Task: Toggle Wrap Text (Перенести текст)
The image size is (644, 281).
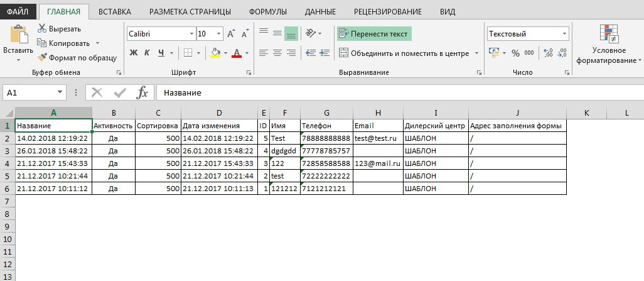Action: click(x=374, y=34)
